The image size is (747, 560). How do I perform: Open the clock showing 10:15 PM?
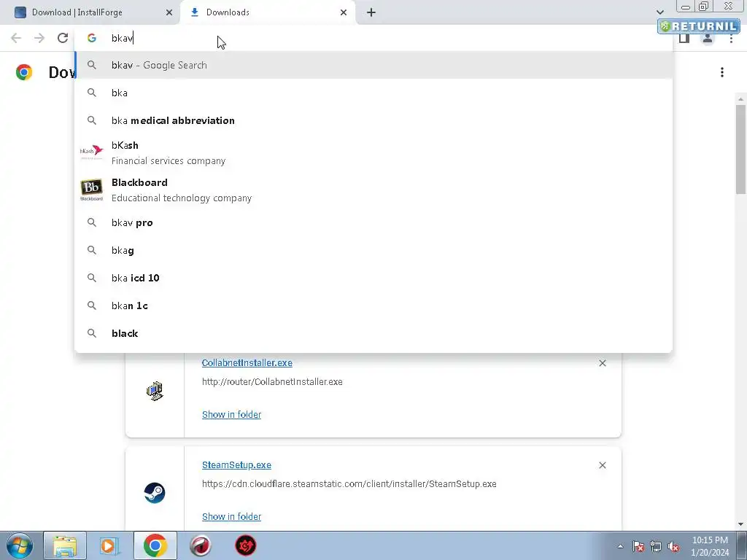click(x=710, y=546)
